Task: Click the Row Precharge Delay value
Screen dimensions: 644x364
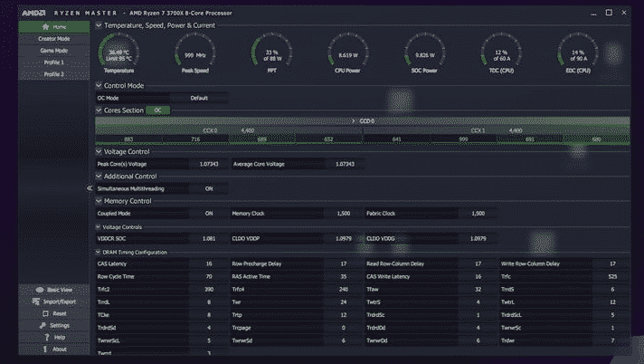Action: coord(344,263)
